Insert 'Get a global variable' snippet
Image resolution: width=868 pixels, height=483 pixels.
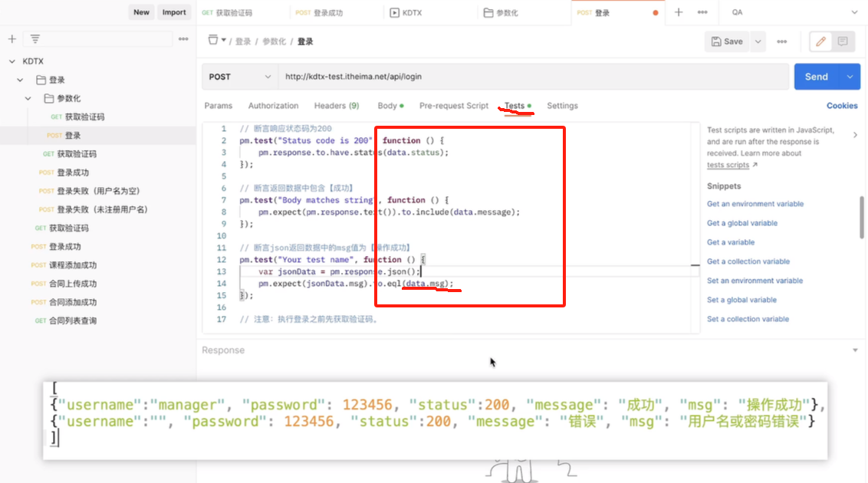pyautogui.click(x=741, y=223)
